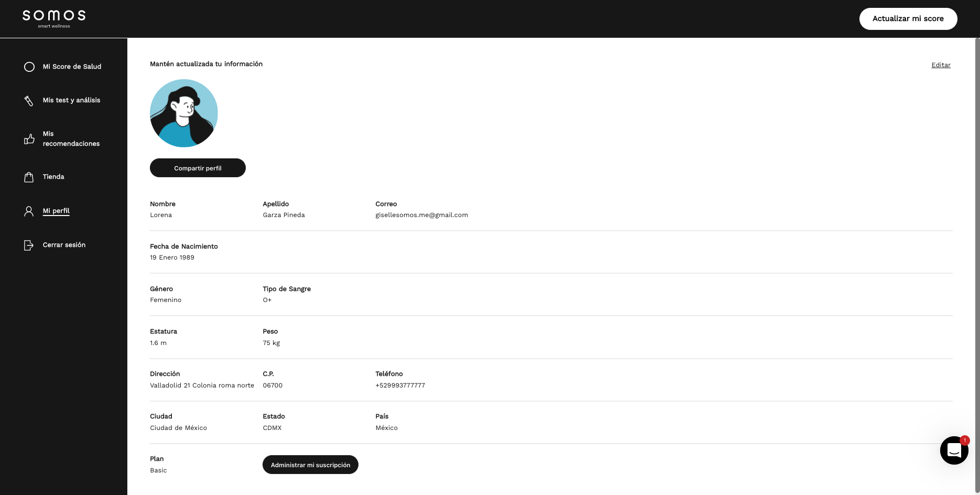Click Administrar mi suscripción button

[310, 465]
